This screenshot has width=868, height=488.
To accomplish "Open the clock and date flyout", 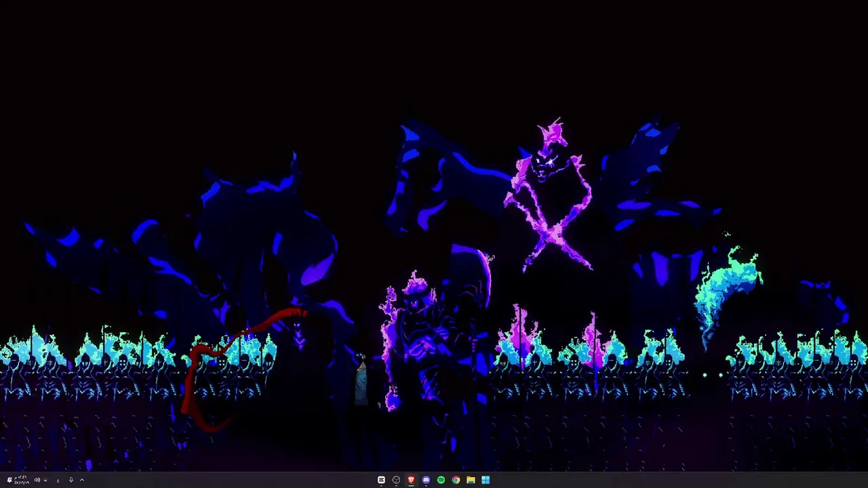I will 22,480.
